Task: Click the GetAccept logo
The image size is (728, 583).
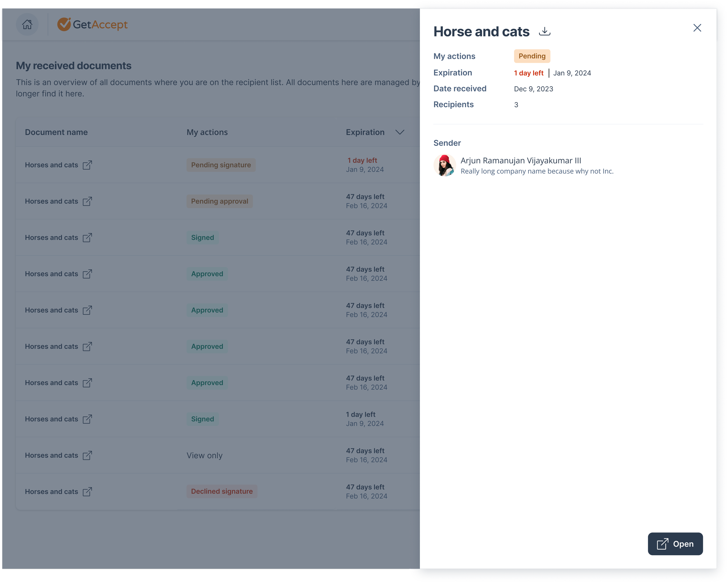Action: 93,24
